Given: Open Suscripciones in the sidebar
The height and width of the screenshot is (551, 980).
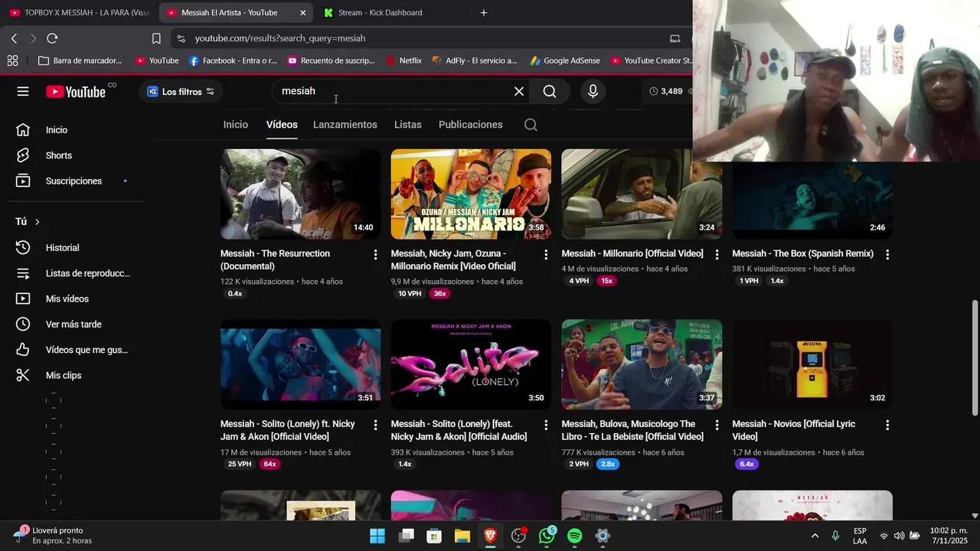Looking at the screenshot, I should 73,181.
